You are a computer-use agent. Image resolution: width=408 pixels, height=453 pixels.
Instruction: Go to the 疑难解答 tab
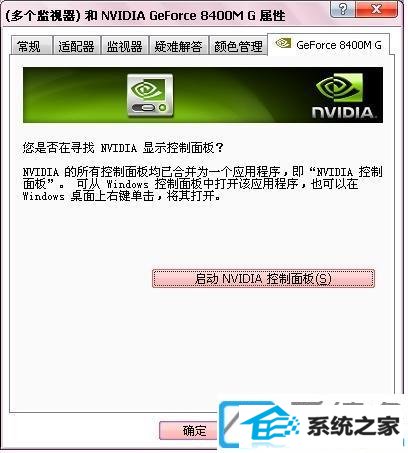click(178, 45)
